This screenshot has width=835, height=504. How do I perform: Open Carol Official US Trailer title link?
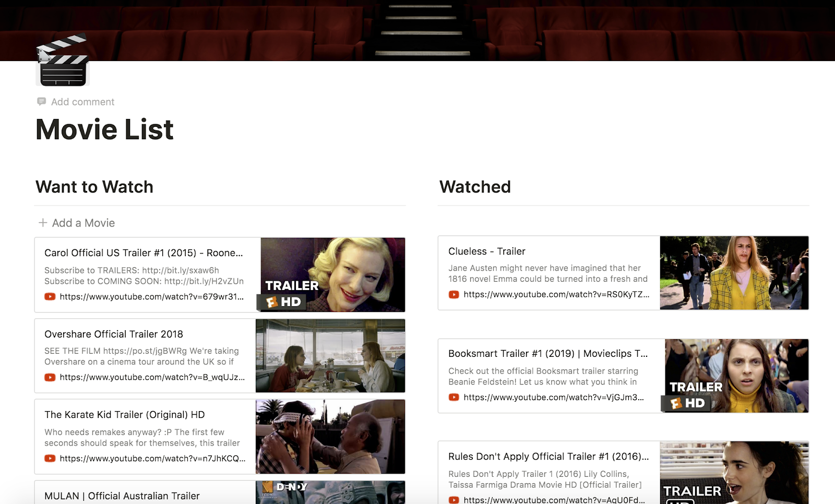[144, 253]
